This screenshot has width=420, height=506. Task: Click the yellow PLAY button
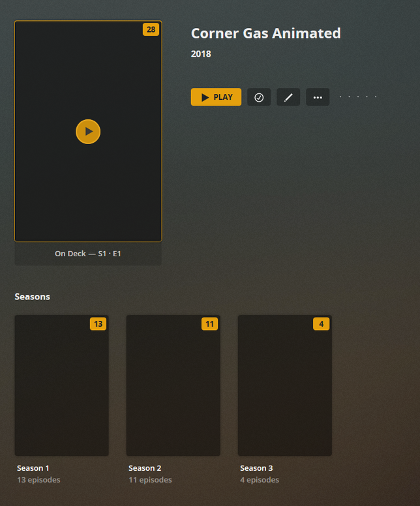tap(216, 97)
